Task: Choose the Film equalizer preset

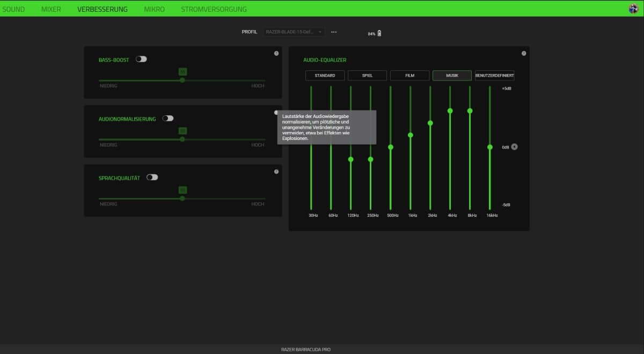Action: 409,76
